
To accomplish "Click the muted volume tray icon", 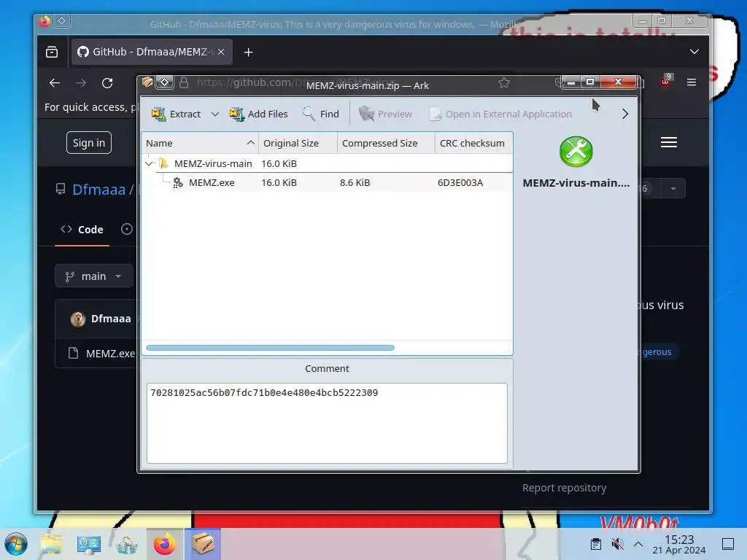I will pyautogui.click(x=617, y=544).
